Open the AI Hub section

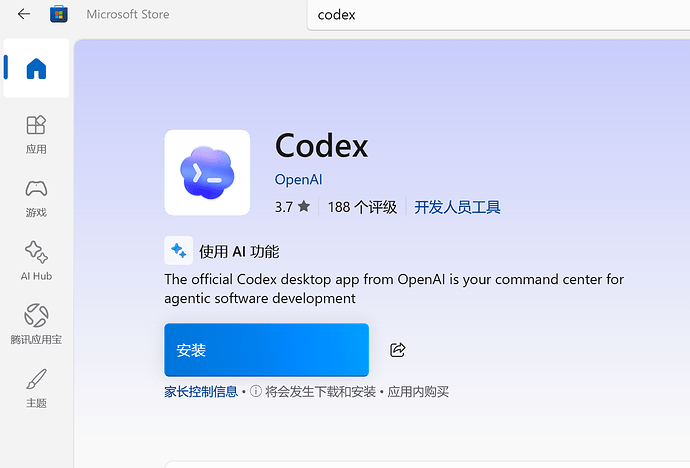click(36, 261)
